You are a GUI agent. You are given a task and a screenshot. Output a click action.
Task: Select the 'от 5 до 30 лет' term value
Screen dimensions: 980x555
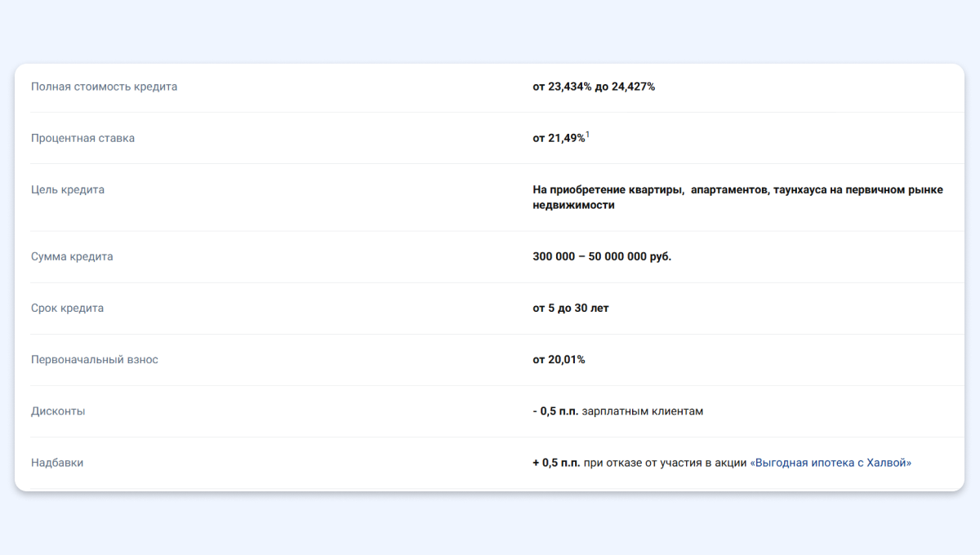(x=571, y=308)
